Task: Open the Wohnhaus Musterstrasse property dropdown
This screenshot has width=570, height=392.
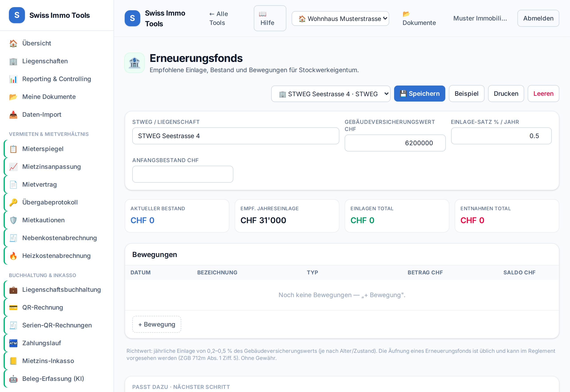Action: point(340,18)
